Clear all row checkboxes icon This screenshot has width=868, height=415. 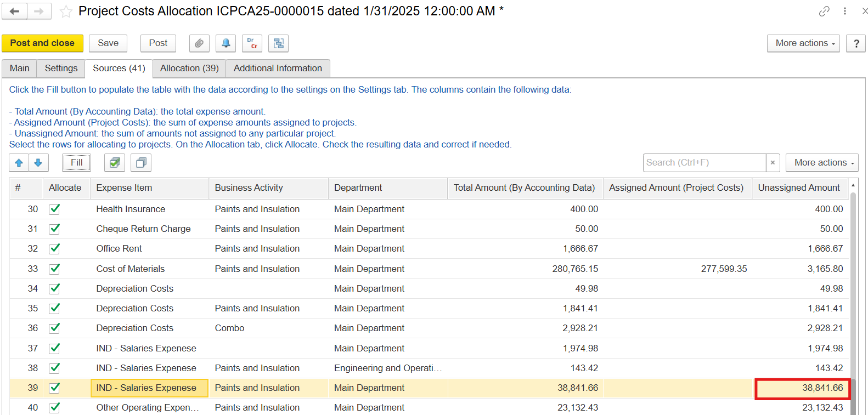pos(141,163)
